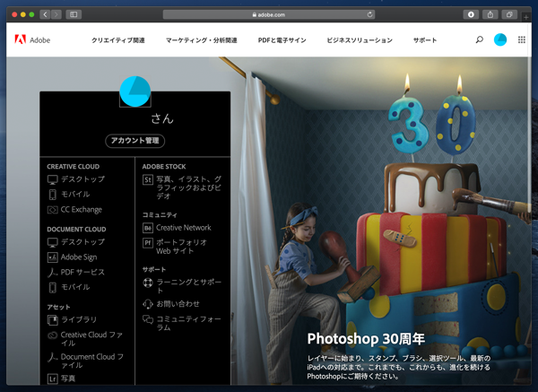
Task: Click the large profile avatar in panel
Action: pos(134,91)
